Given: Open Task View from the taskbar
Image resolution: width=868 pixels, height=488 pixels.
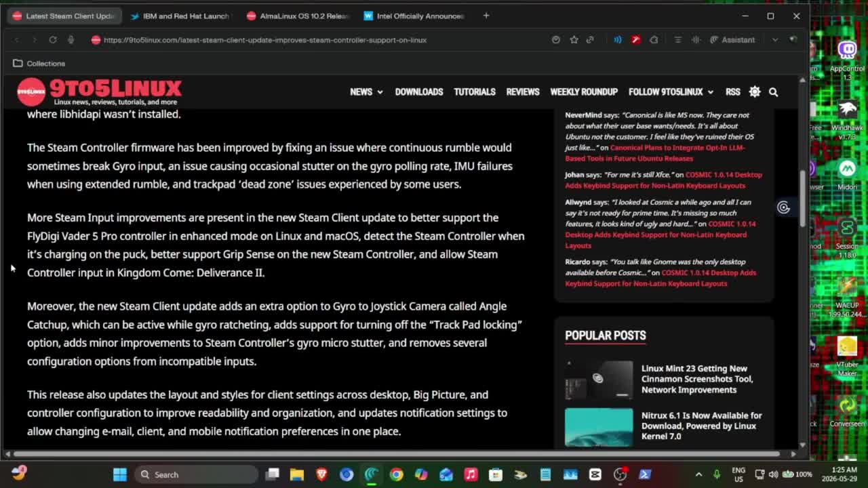Looking at the screenshot, I should (273, 474).
